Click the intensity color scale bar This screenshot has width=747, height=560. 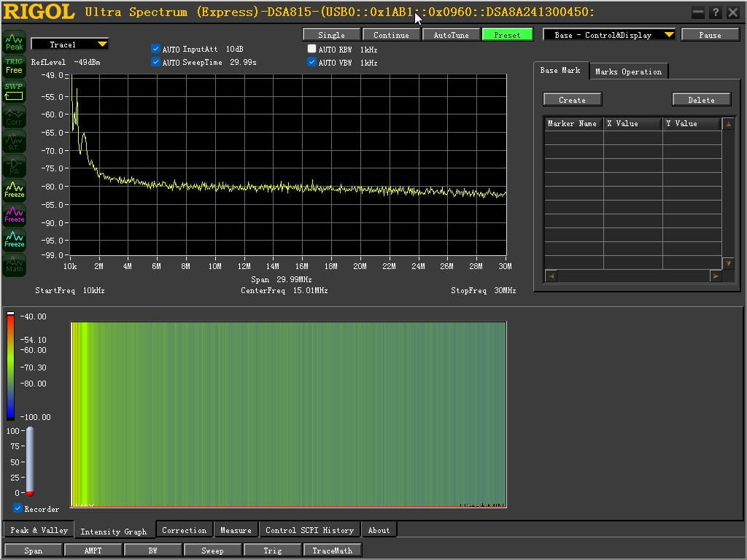10,366
